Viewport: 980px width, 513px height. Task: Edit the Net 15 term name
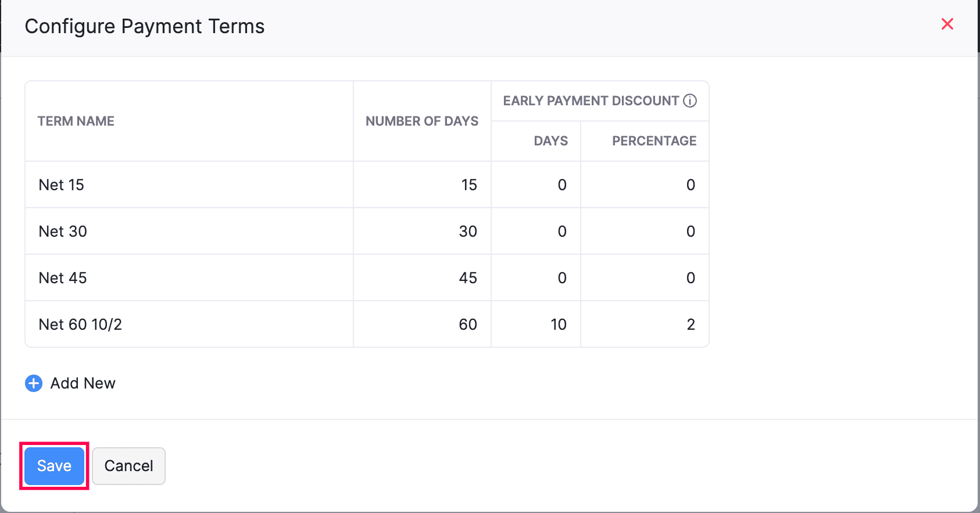click(x=189, y=185)
